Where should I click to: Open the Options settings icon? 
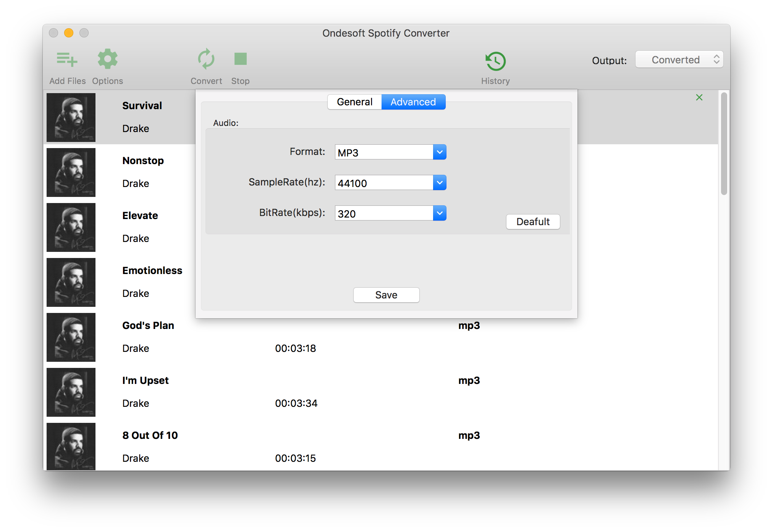tap(107, 60)
